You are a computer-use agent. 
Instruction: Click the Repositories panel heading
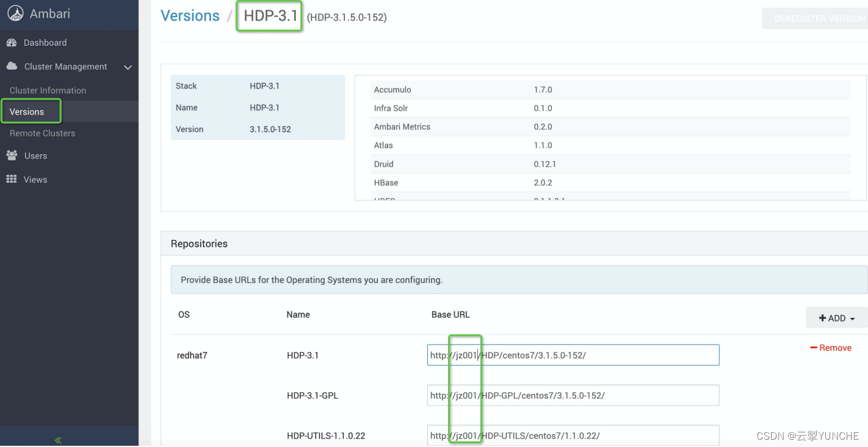coord(199,244)
